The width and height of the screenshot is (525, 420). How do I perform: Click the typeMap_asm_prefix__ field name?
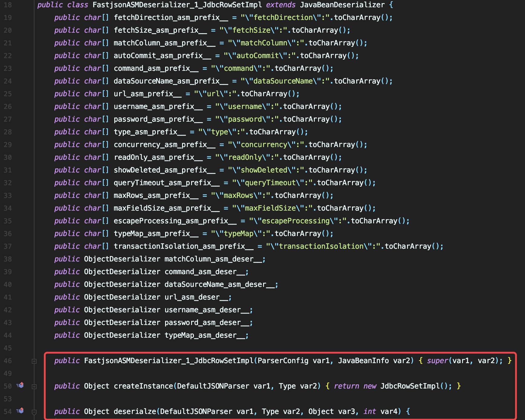pyautogui.click(x=156, y=234)
